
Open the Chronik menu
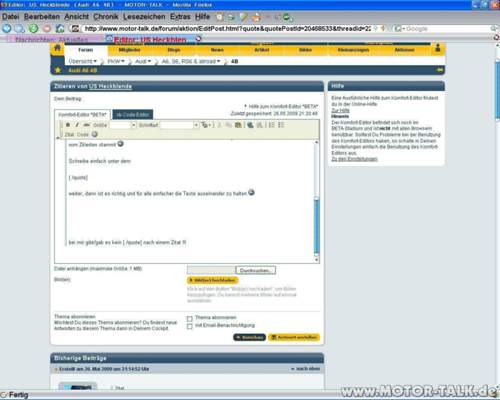106,17
